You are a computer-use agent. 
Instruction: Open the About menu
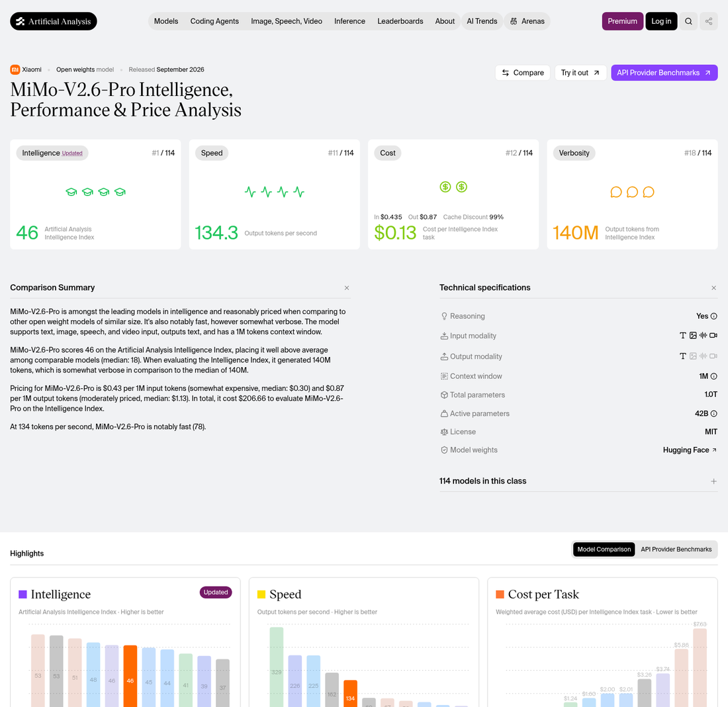[x=445, y=21]
